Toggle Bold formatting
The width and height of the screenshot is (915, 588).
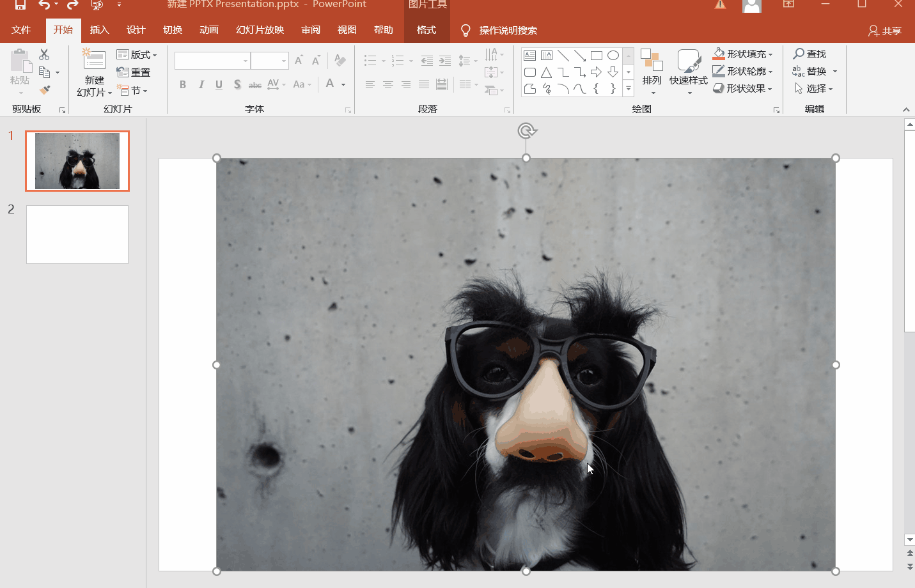point(183,84)
